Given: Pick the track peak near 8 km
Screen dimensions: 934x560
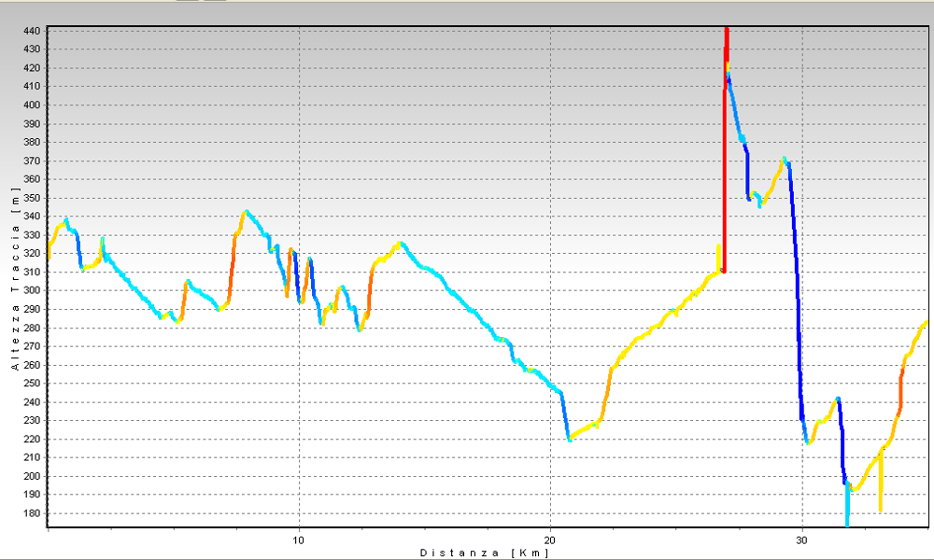Looking at the screenshot, I should pyautogui.click(x=246, y=212).
